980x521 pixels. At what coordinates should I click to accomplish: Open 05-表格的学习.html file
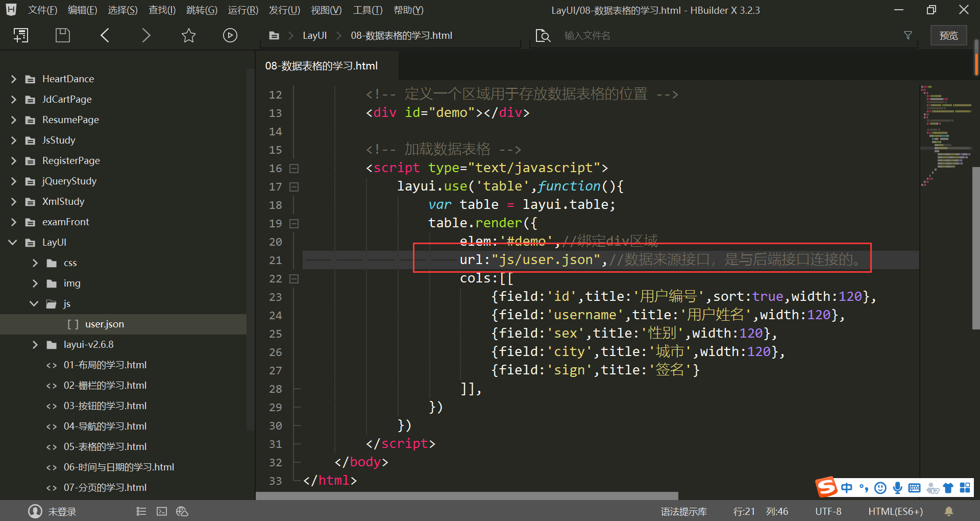coord(105,446)
